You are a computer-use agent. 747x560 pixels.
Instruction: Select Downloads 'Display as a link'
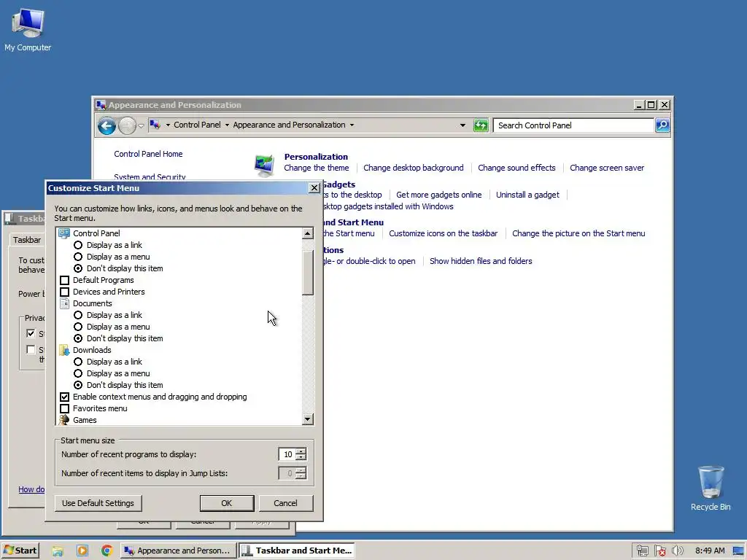click(78, 362)
